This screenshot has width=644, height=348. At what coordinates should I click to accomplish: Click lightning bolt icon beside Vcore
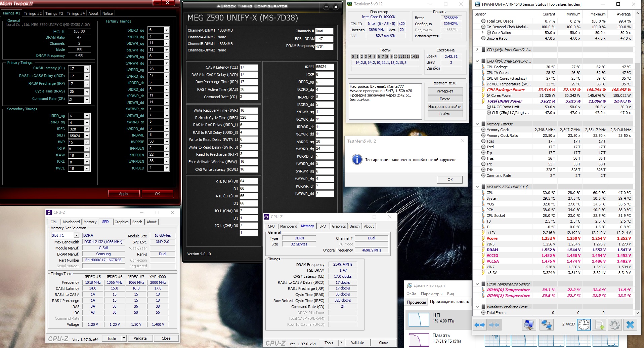pyautogui.click(x=483, y=238)
